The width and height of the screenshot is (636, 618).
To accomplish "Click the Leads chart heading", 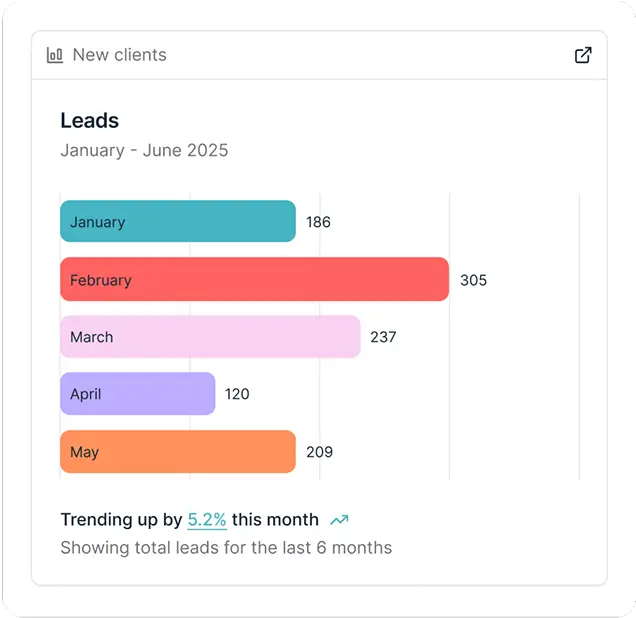I will [90, 121].
